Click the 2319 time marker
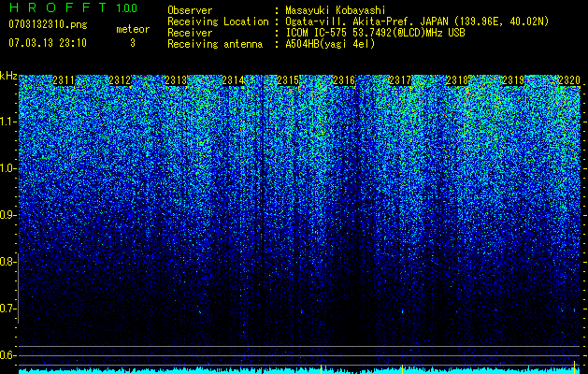Viewport: 588px width, 374px height. click(513, 79)
